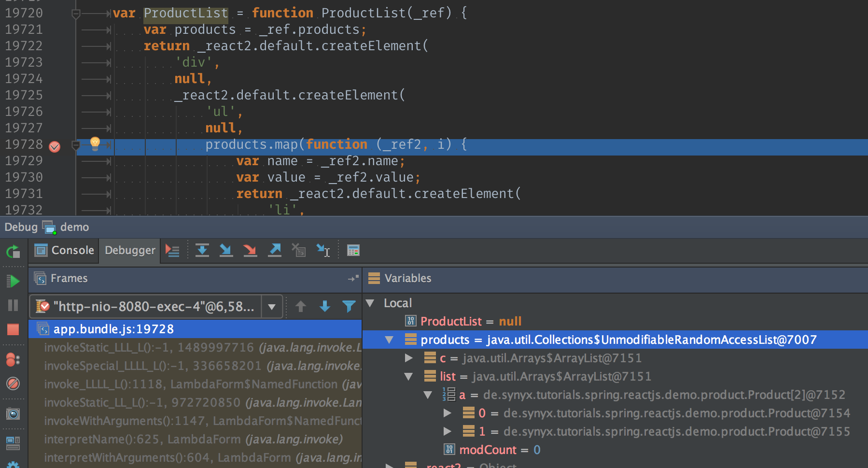Open View Breakpoints icon
868x468 pixels.
click(13, 360)
